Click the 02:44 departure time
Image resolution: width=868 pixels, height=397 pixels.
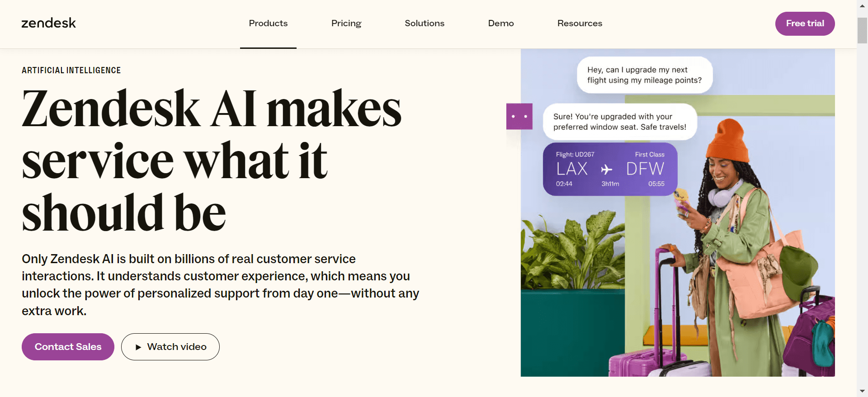564,184
